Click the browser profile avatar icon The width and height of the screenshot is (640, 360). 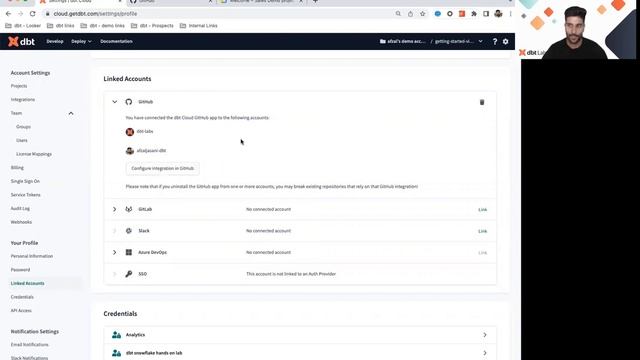(x=498, y=13)
